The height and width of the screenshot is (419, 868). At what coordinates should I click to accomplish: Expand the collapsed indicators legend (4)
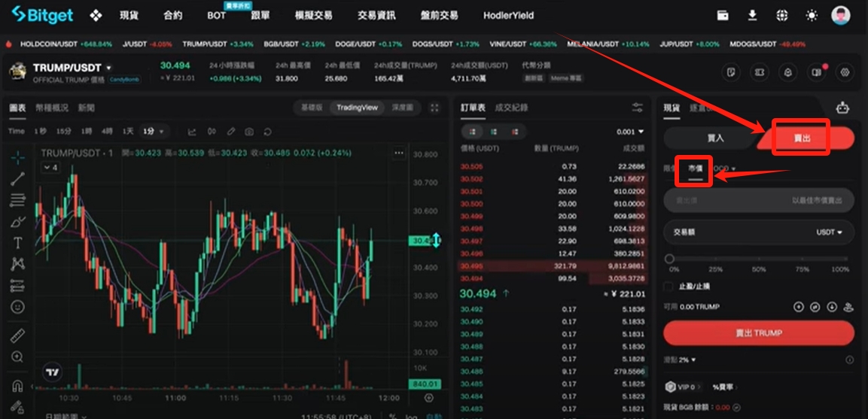click(x=50, y=167)
